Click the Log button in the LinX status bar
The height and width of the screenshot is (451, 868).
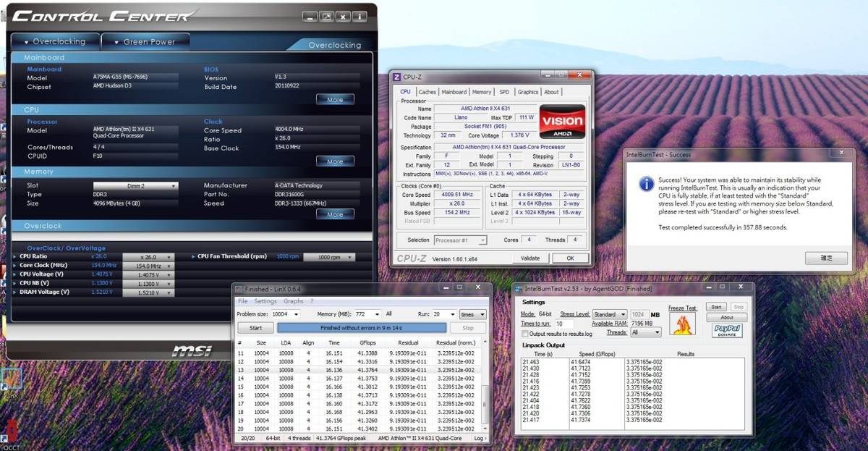click(x=480, y=438)
